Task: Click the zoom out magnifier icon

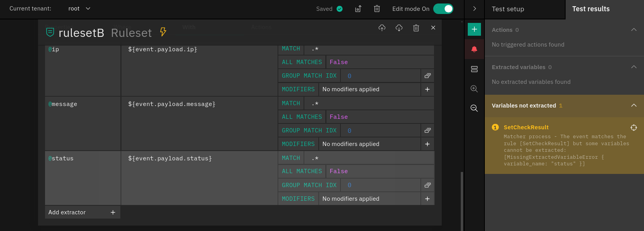Action: [474, 108]
